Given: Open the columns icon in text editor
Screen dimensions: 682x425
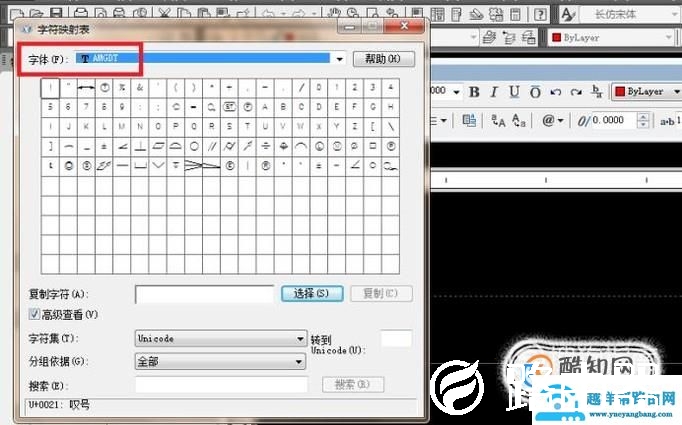Looking at the screenshot, I should (469, 120).
